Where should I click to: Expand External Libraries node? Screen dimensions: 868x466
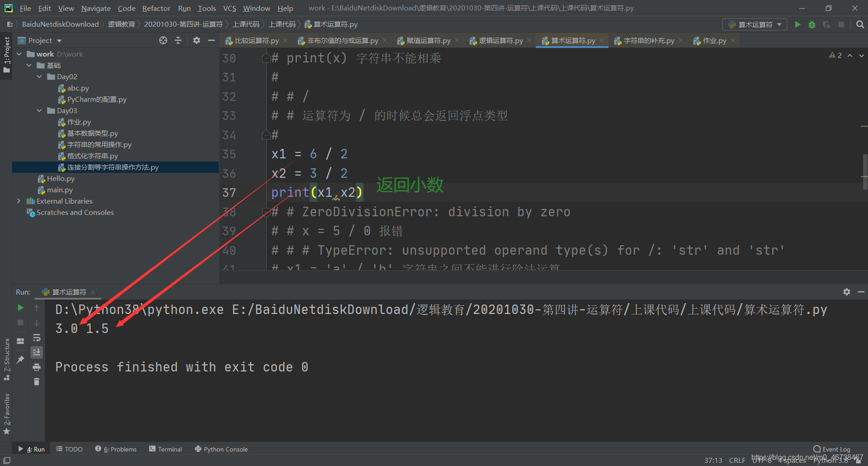(x=19, y=201)
